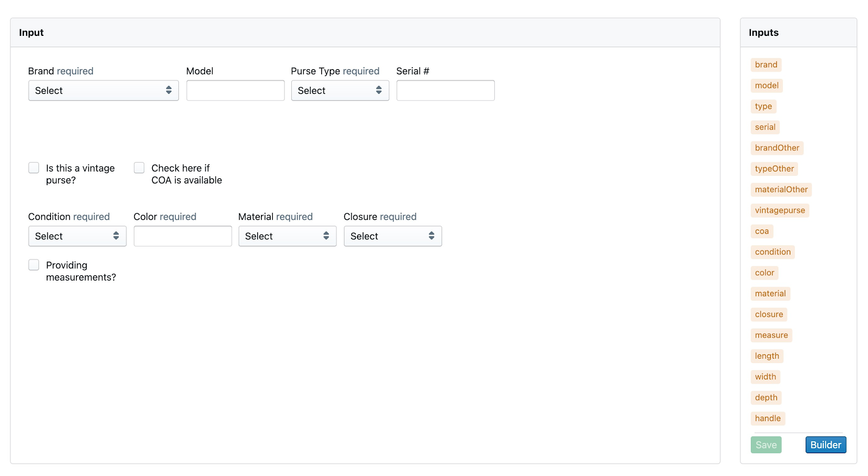Open the Material dropdown

[287, 236]
